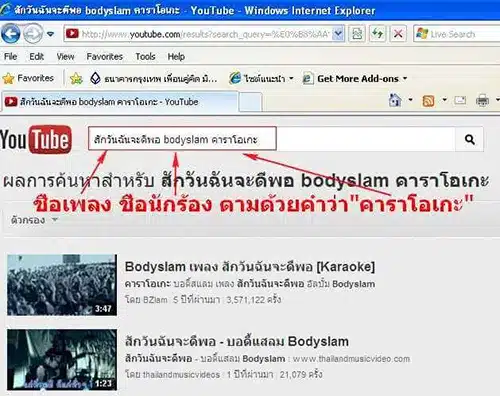Select the YouTube search results browser tab
500x396 pixels.
(x=120, y=102)
